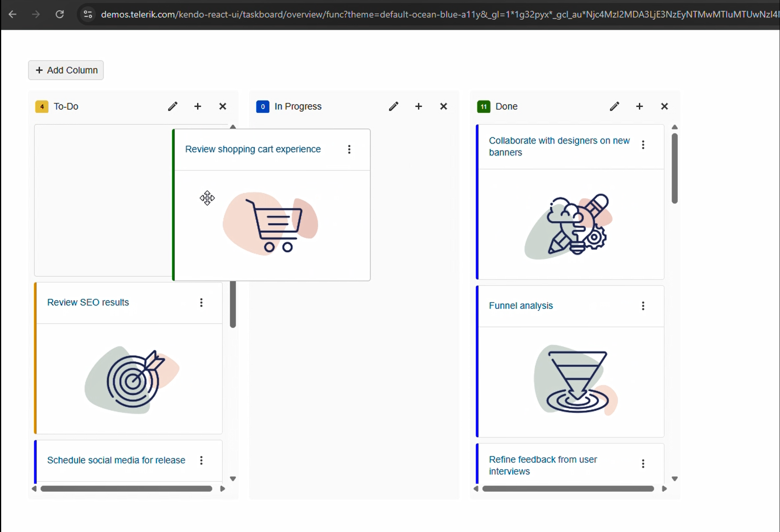Open Funnel analysis card options menu
This screenshot has height=532, width=780.
(643, 306)
